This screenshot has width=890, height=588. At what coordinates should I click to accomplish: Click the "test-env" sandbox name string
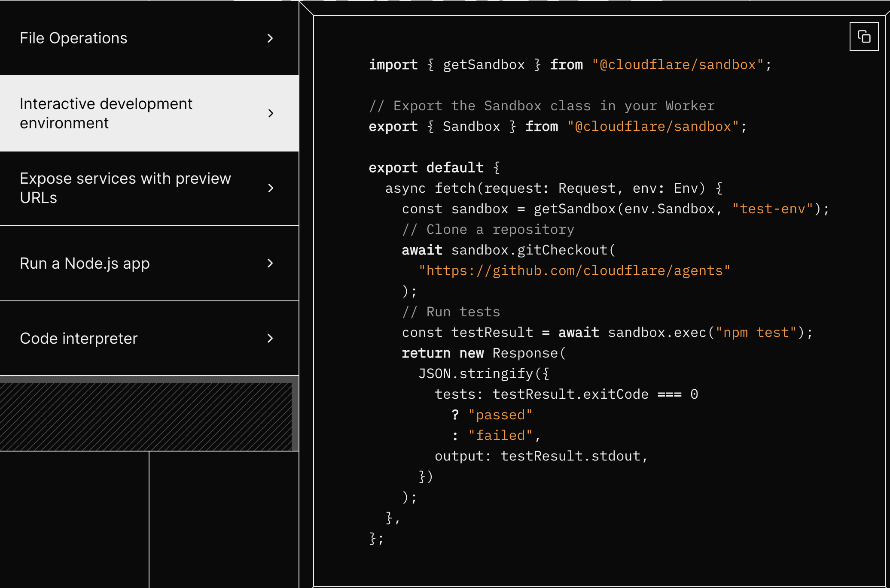tap(772, 209)
